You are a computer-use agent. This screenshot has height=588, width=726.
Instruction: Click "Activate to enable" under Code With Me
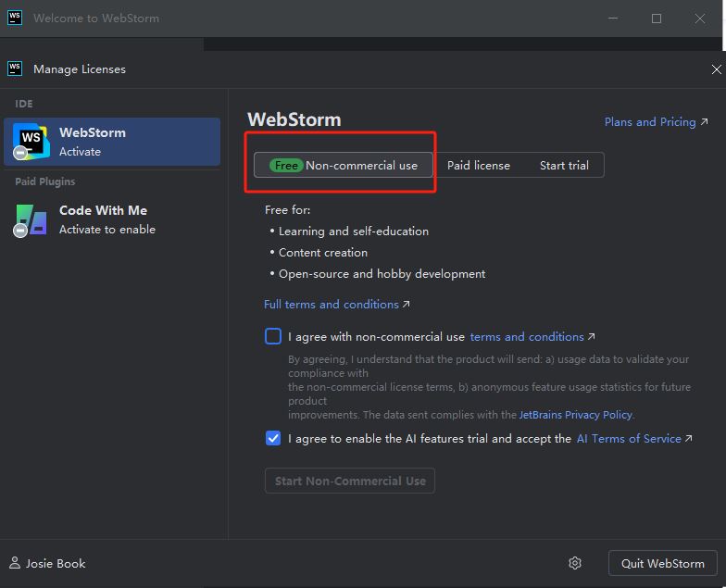pos(107,230)
